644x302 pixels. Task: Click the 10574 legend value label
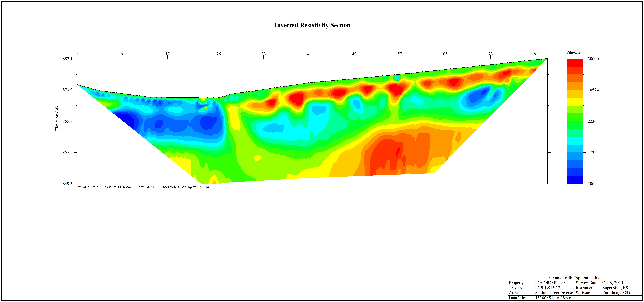pos(593,90)
